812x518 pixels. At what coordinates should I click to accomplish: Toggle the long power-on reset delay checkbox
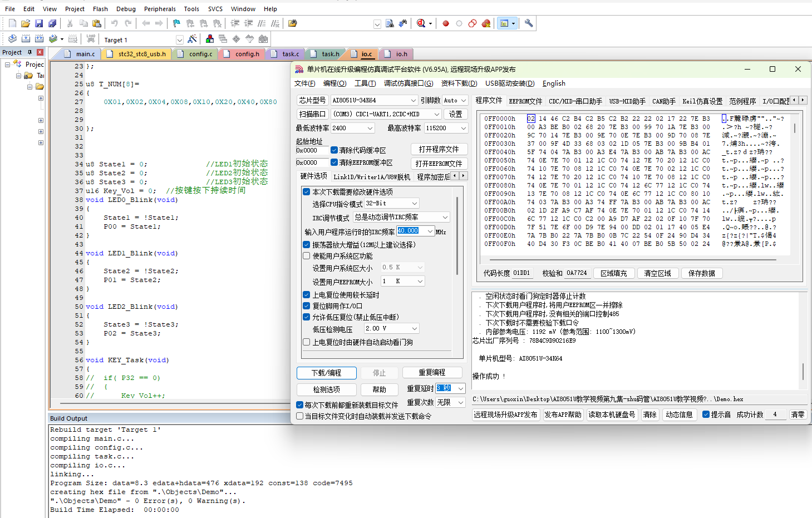[306, 295]
